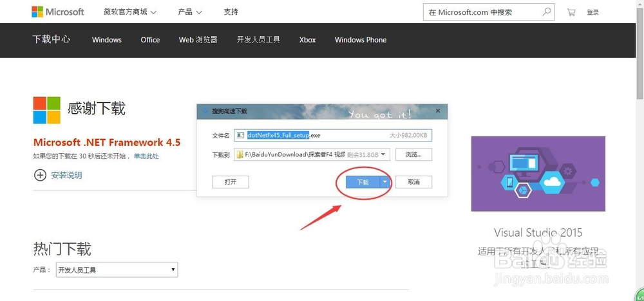Screen dimensions: 644x301
Task: Click the plus icon beside 安装说明
Action: pos(40,176)
